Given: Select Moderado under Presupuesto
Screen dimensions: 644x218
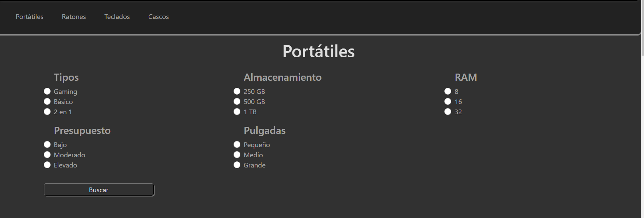Looking at the screenshot, I should coord(47,155).
